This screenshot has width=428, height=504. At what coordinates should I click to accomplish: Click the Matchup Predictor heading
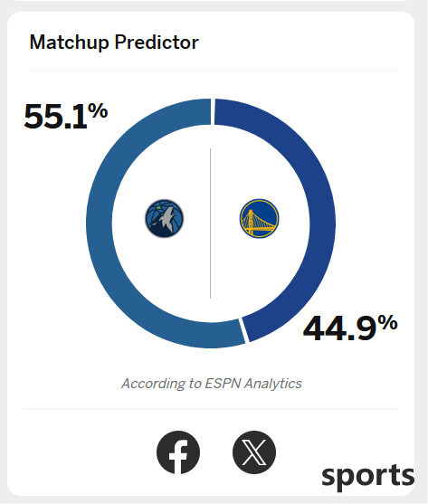click(114, 43)
